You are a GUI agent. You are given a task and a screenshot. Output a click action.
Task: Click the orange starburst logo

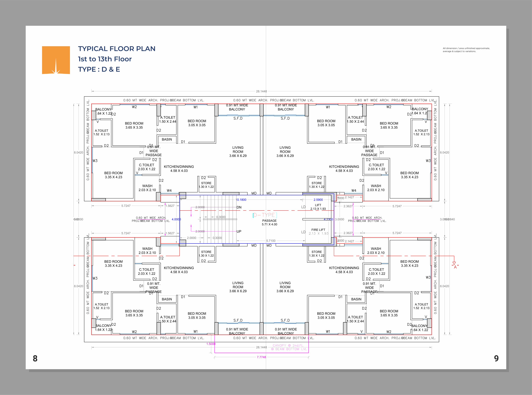(x=56, y=60)
